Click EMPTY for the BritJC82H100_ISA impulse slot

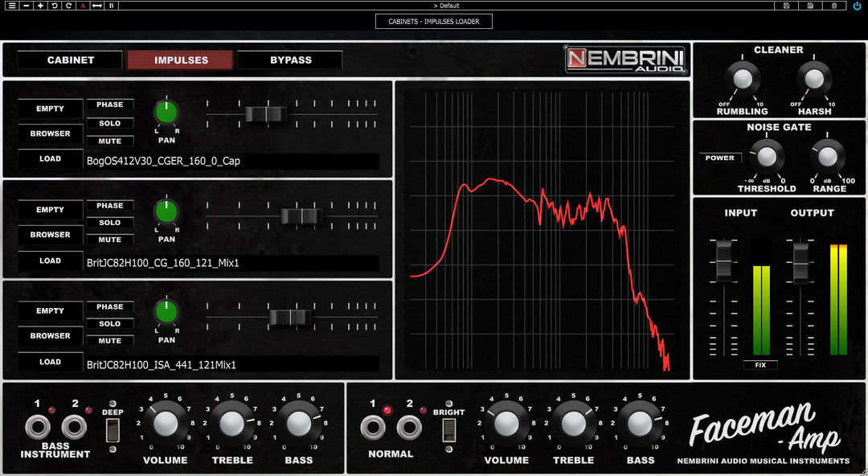coord(51,311)
